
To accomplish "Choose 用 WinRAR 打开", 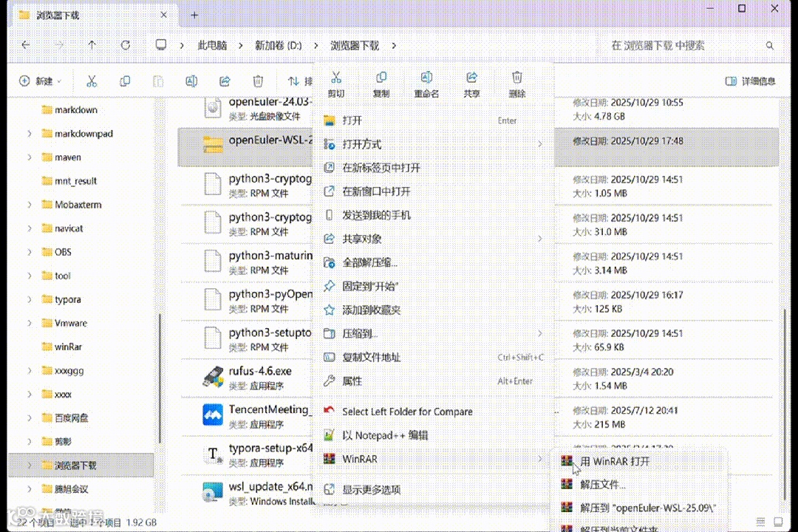I will coord(640,461).
